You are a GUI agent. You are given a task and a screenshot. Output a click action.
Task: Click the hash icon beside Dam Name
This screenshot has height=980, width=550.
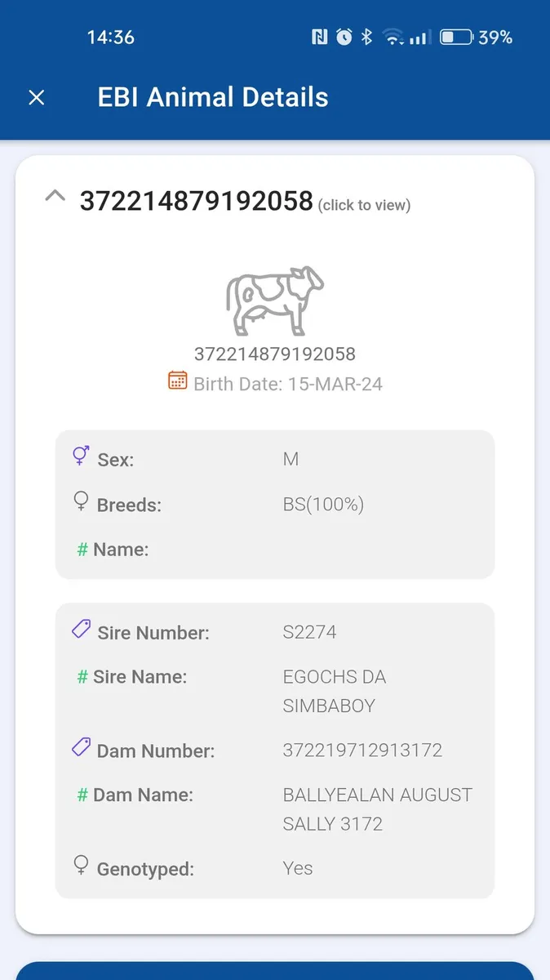pos(82,795)
